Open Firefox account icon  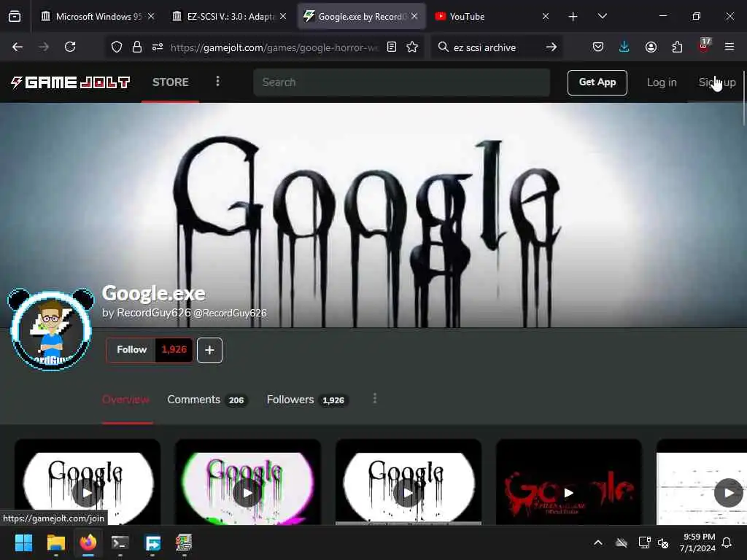[651, 47]
